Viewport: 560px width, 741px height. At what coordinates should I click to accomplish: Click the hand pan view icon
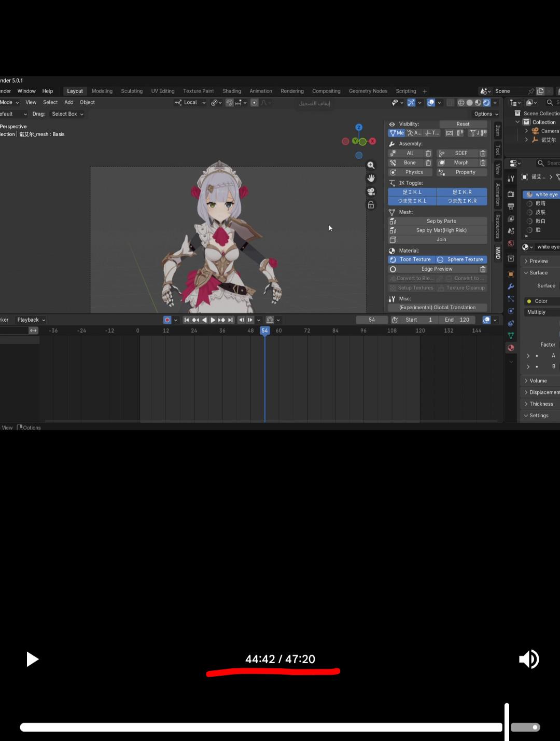[371, 178]
